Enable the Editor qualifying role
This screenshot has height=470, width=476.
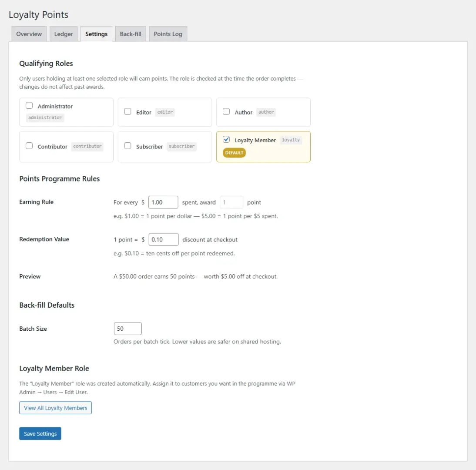(128, 112)
